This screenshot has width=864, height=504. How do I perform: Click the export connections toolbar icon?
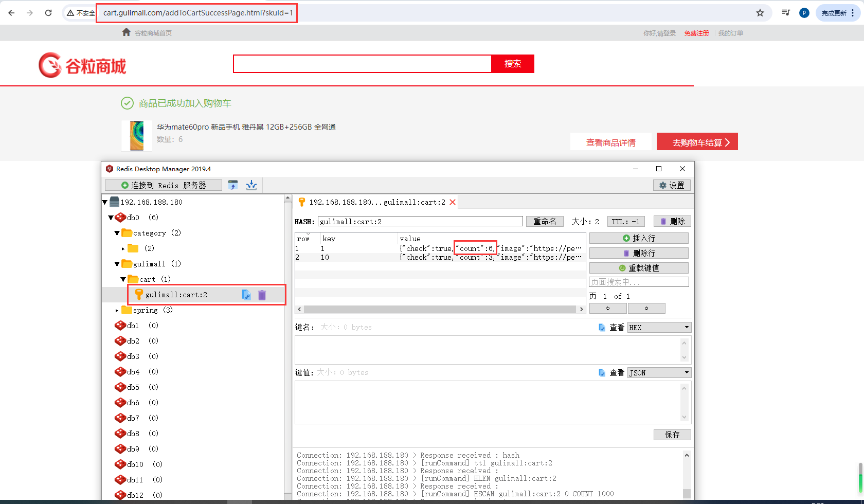coord(251,185)
